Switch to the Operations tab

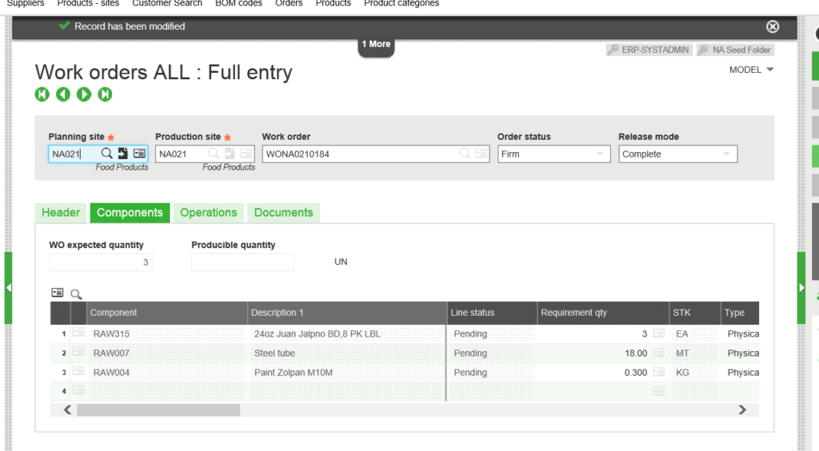(208, 213)
